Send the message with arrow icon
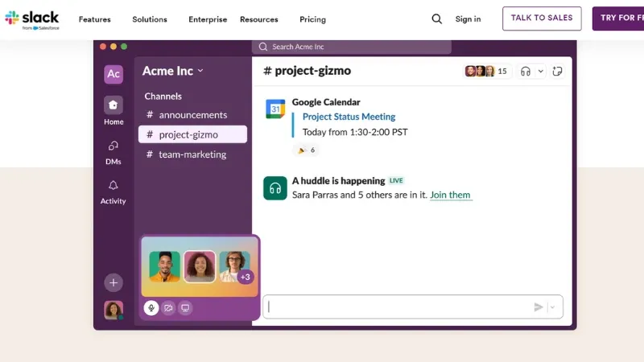The width and height of the screenshot is (644, 362). 539,307
